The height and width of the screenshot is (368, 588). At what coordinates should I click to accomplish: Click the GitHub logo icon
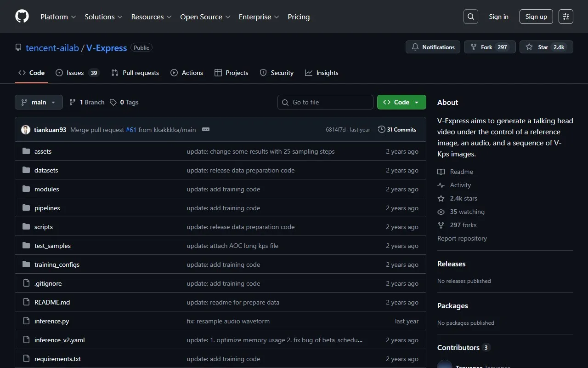tap(22, 17)
